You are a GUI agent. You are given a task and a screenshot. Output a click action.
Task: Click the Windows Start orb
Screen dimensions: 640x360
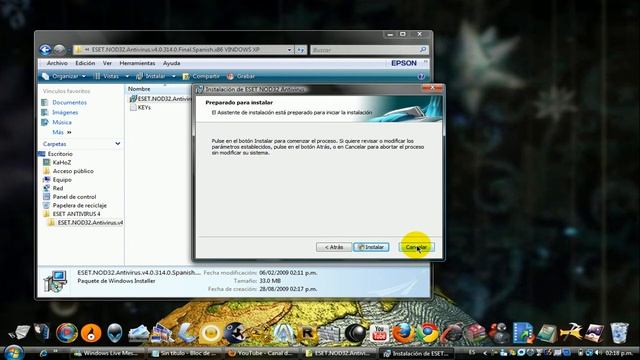[x=13, y=353]
